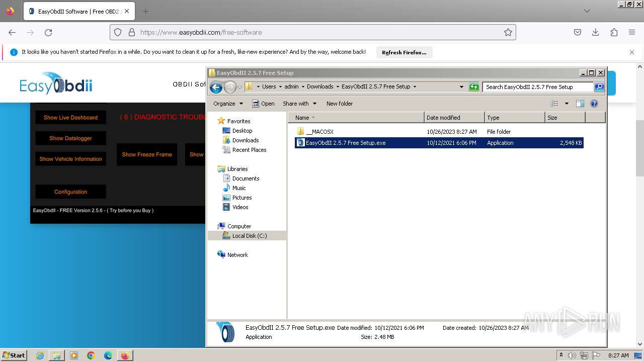Open Explorer help icon
644x362 pixels.
(x=594, y=104)
